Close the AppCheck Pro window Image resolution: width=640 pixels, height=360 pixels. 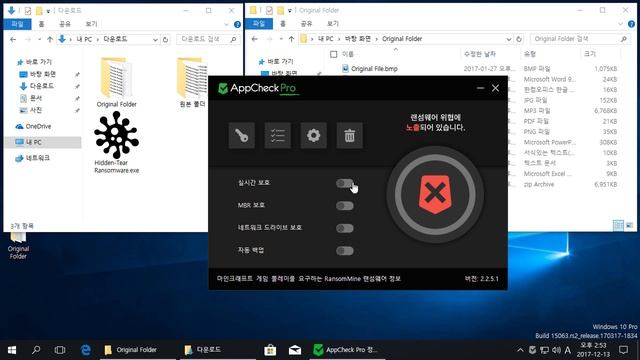click(496, 88)
